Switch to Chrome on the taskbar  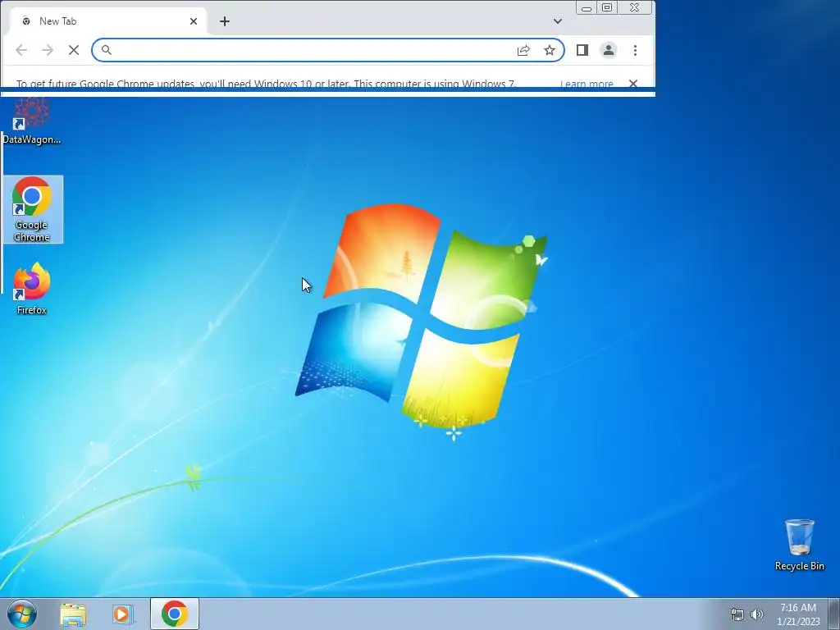pyautogui.click(x=175, y=614)
